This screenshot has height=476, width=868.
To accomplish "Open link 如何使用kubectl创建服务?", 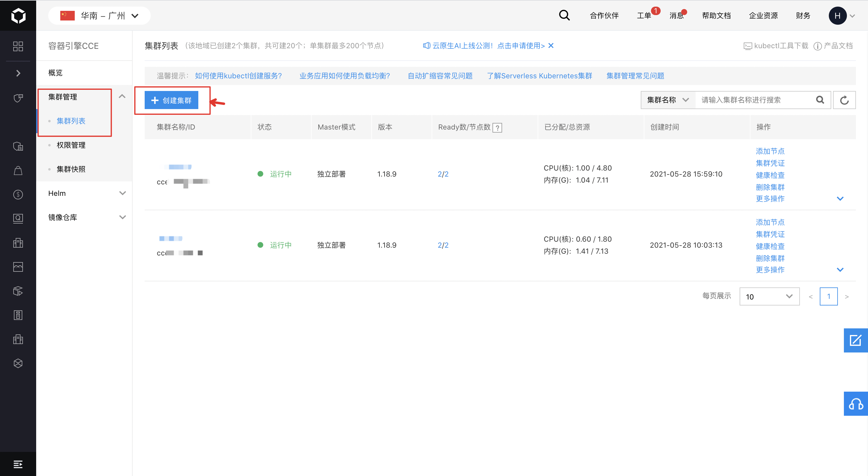I will [x=238, y=76].
